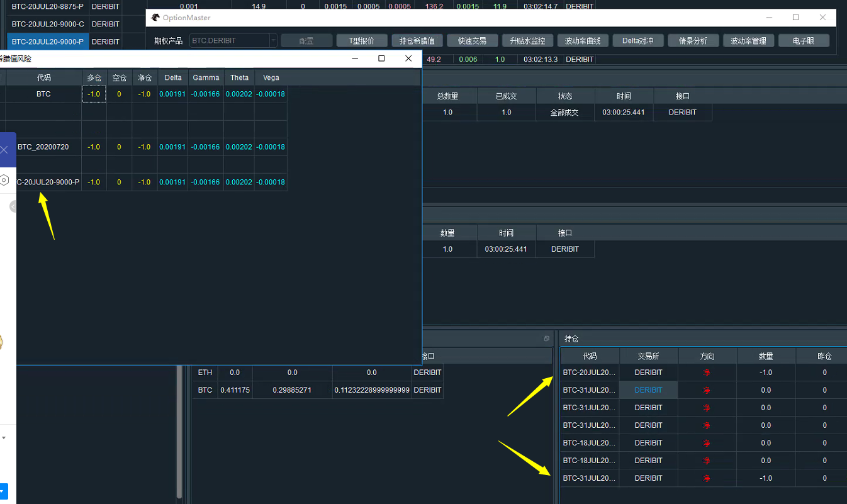Select the C-20JUL20-9000-P row in Greeks table

pyautogui.click(x=48, y=182)
